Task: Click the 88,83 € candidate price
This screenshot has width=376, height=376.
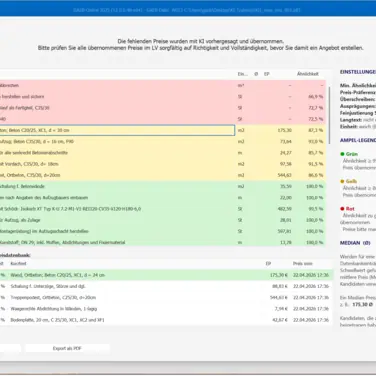Action: pos(280,286)
